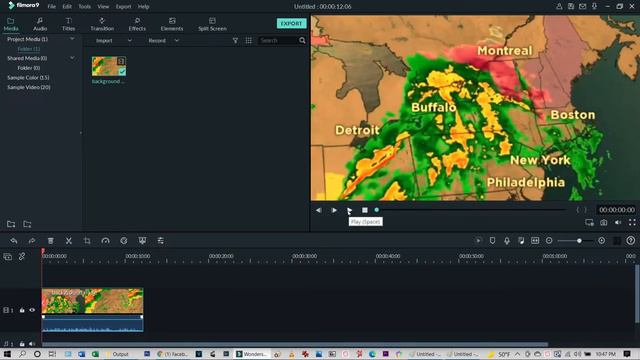The height and width of the screenshot is (360, 640).
Task: Open the Tools menu
Action: (x=84, y=7)
